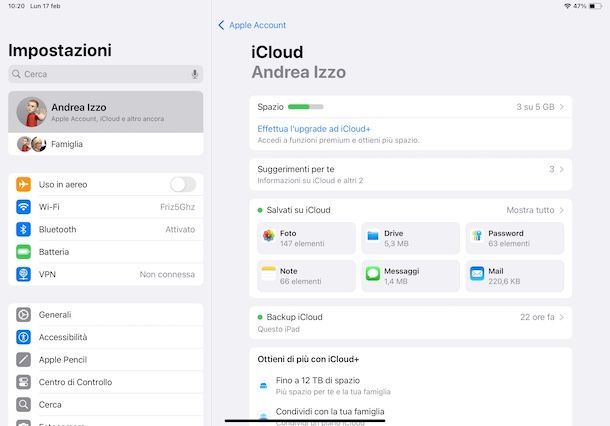Focus the Cerca search field

pyautogui.click(x=105, y=74)
